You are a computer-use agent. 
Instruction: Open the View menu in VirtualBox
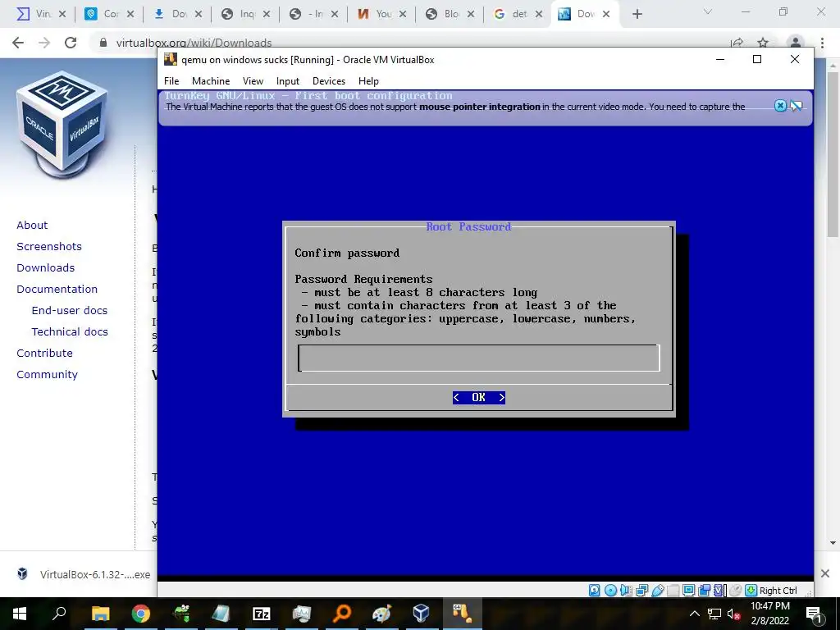(x=253, y=81)
